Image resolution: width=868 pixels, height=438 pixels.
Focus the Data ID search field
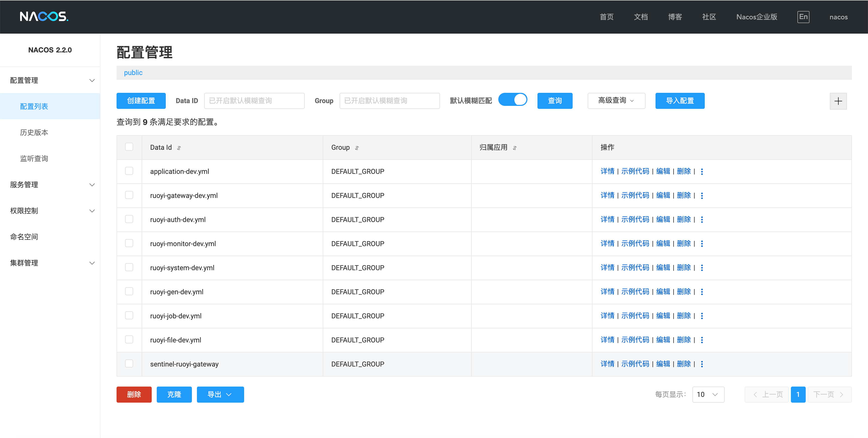(x=254, y=101)
